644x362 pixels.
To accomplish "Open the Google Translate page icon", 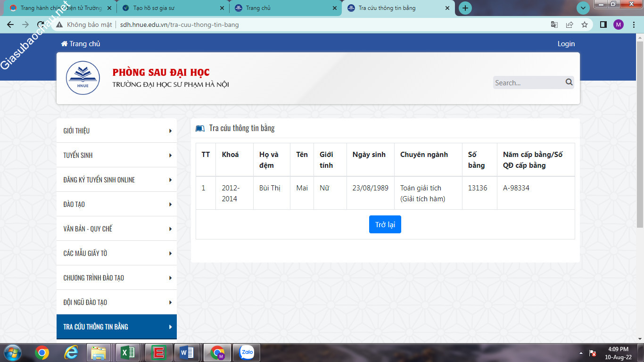I will pyautogui.click(x=554, y=25).
